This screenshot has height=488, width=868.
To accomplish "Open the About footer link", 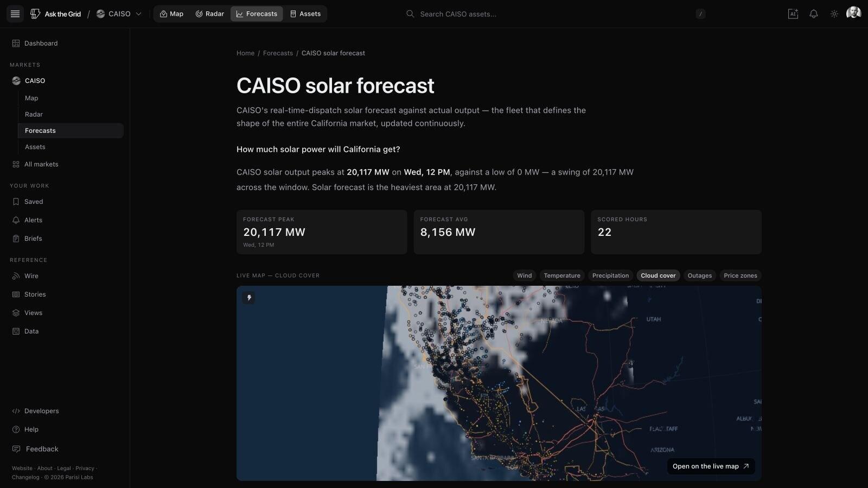I will click(x=45, y=468).
